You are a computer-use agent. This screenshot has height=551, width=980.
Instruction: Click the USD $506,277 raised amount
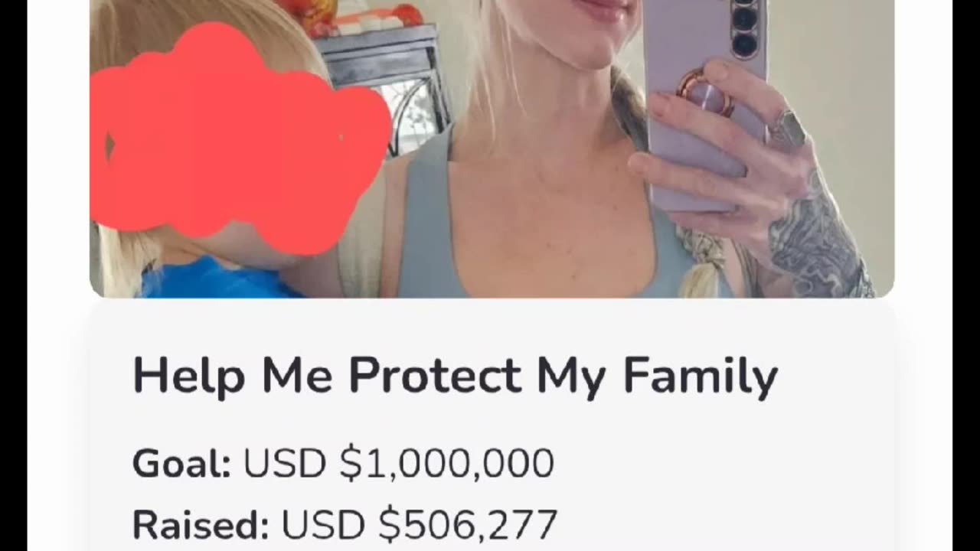tap(419, 525)
